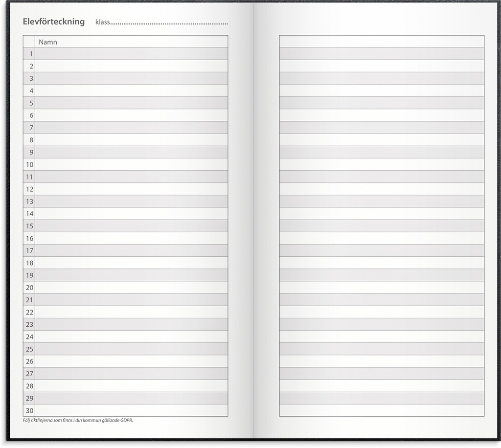501x448 pixels.
Task: Select row number 28
Action: click(125, 386)
